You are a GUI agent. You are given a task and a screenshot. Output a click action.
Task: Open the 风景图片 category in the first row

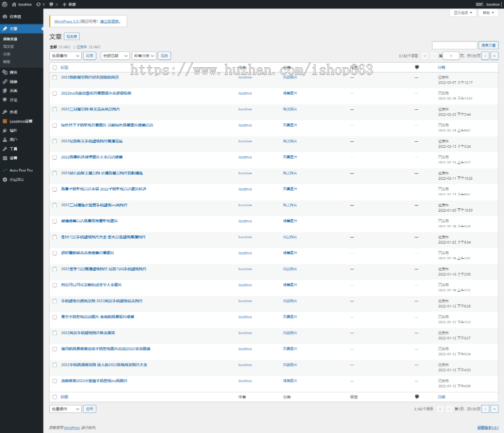point(290,77)
